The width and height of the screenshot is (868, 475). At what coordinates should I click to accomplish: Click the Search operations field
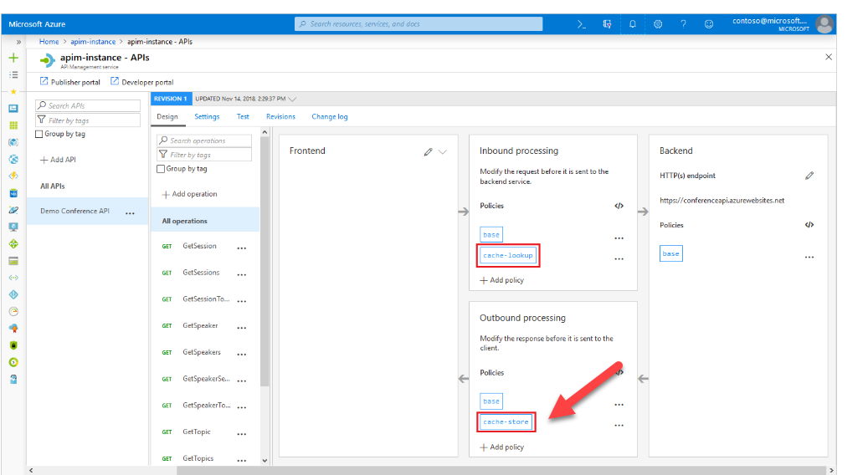click(x=204, y=140)
